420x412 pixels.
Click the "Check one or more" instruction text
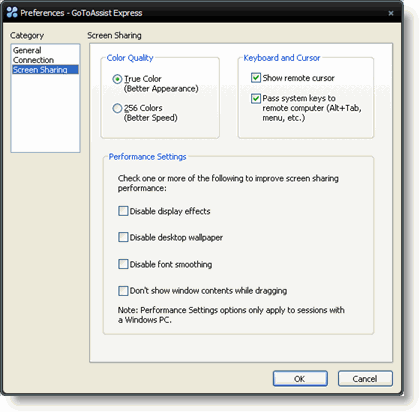point(228,183)
